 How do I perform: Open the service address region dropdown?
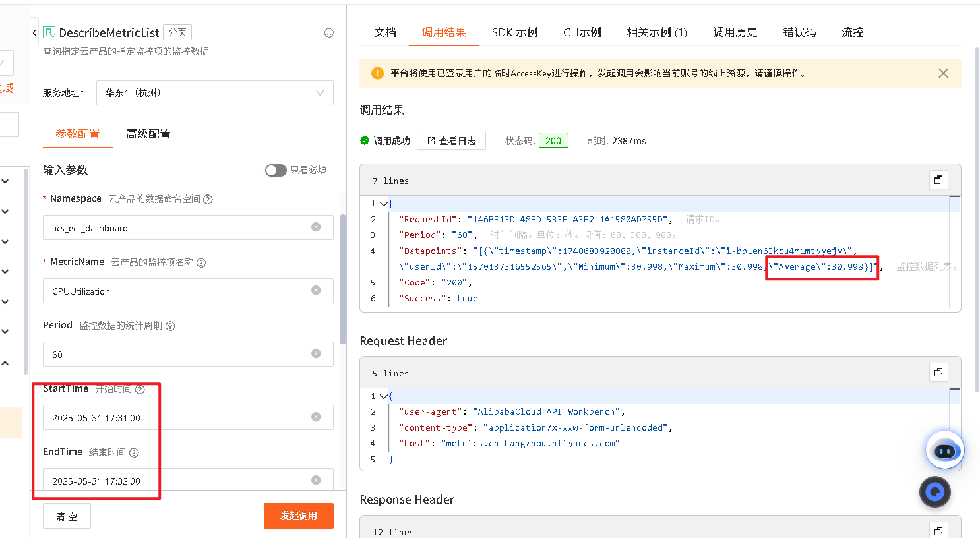pos(215,93)
